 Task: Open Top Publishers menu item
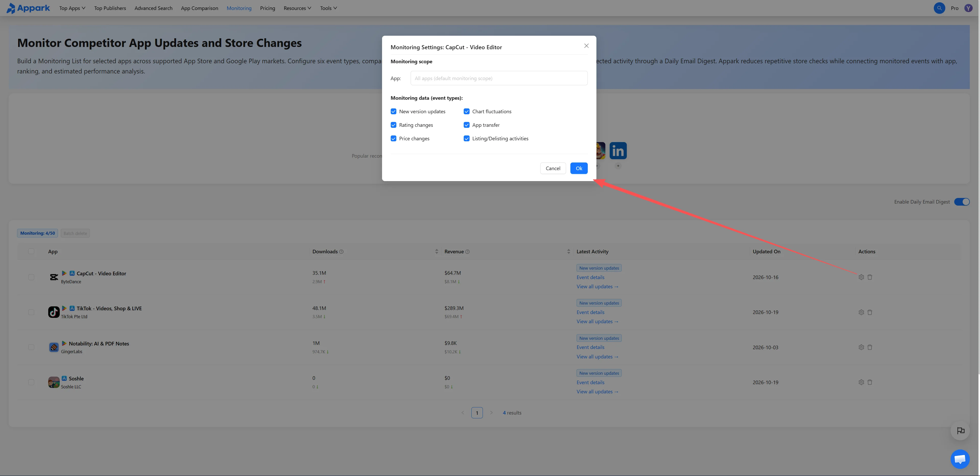pos(110,8)
